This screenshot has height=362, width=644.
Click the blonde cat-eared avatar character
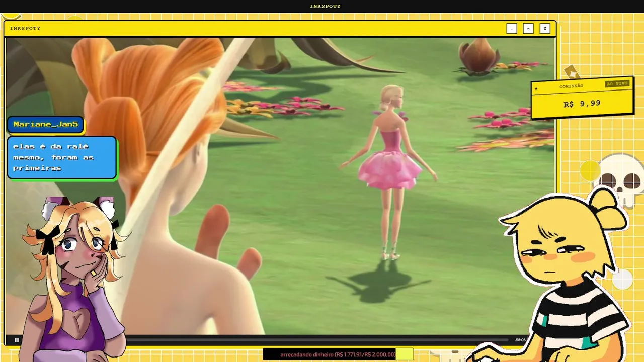(x=75, y=279)
